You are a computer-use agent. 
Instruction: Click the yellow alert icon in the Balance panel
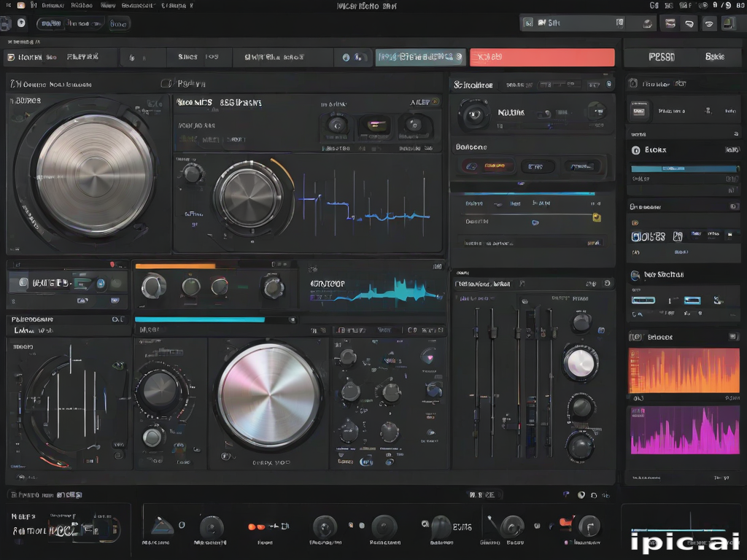596,217
